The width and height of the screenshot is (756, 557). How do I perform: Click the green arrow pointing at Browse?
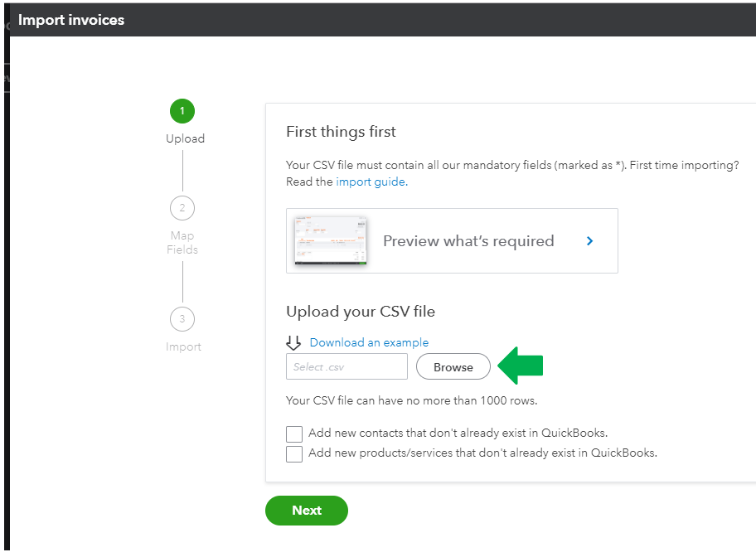coord(520,366)
